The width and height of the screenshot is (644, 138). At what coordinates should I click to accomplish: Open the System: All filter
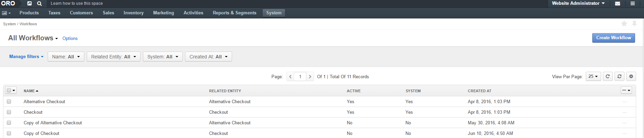(163, 57)
